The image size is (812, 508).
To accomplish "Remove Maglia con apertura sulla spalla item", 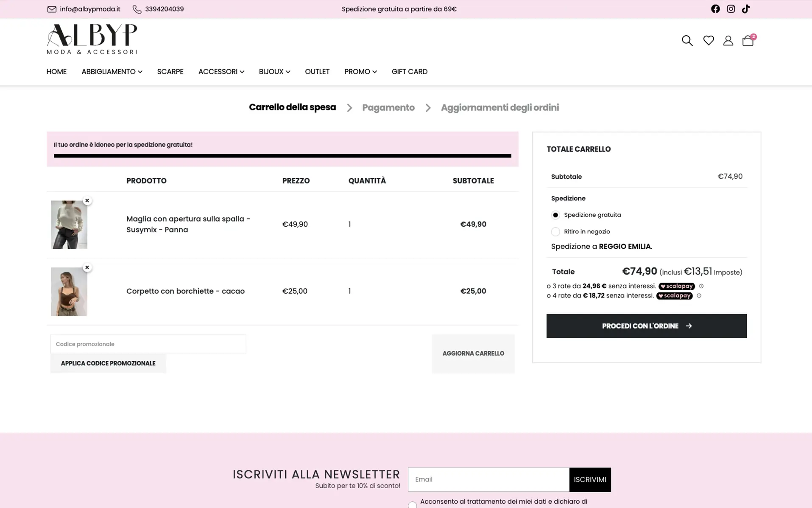I will tap(87, 200).
